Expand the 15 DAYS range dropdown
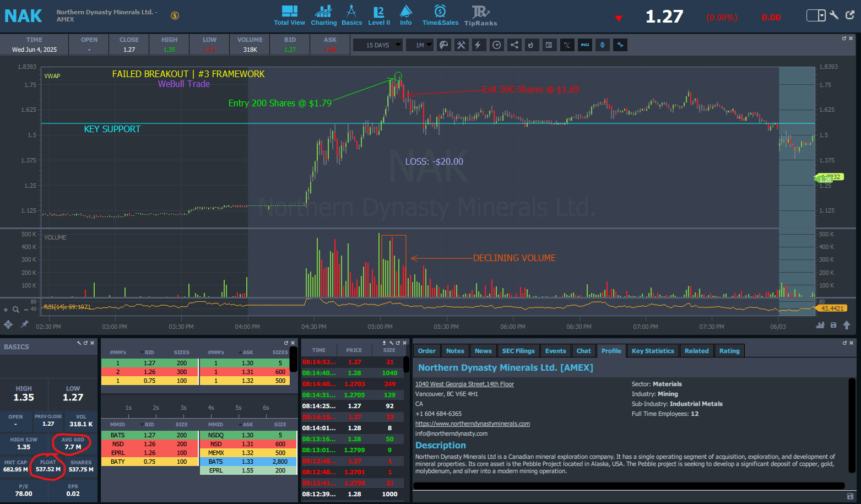Screen dimensions: 861x504 click(x=378, y=45)
